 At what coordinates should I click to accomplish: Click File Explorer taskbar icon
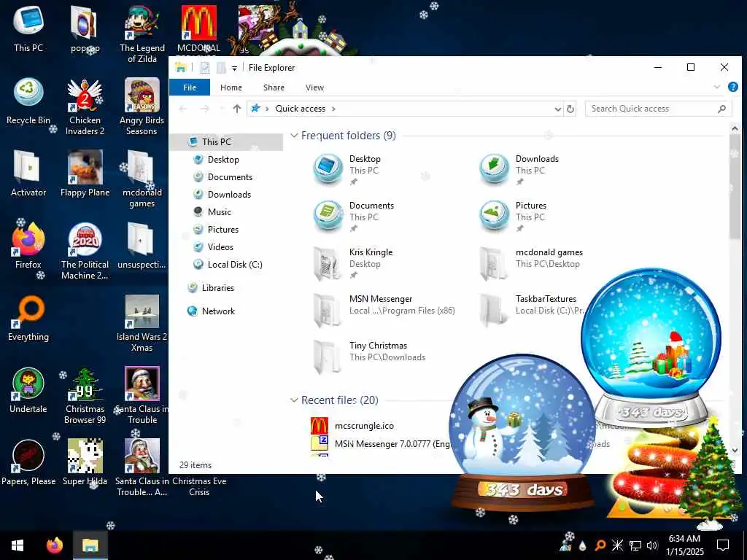point(90,545)
